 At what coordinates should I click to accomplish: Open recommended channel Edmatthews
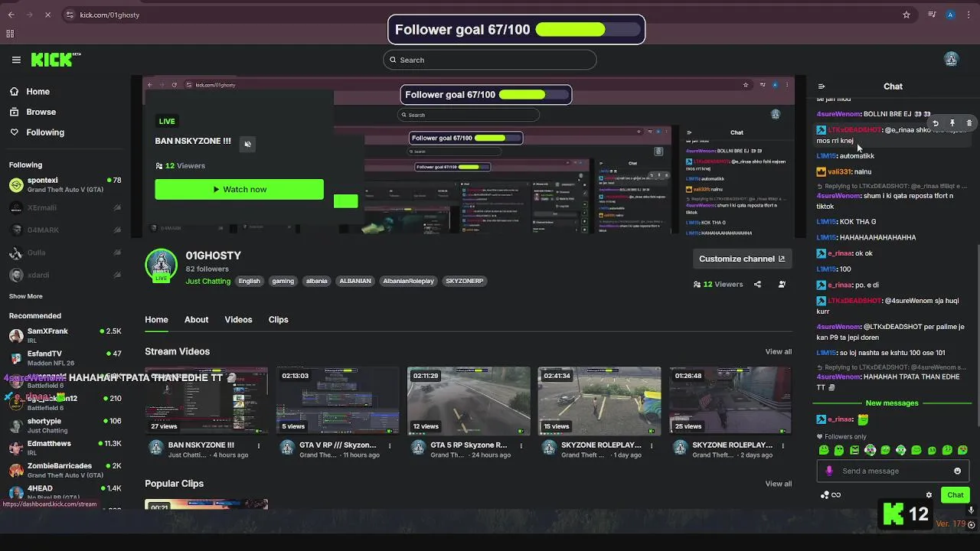(65, 448)
